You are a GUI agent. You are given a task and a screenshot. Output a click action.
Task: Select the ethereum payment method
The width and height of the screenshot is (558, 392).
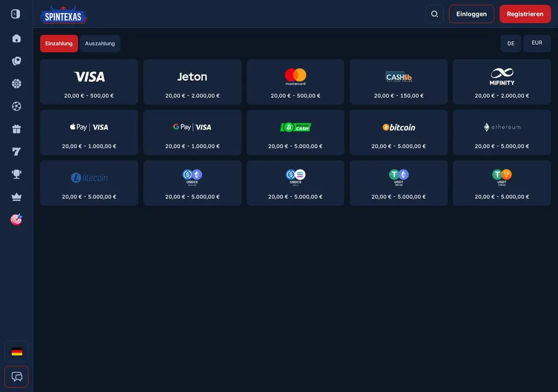click(x=502, y=132)
